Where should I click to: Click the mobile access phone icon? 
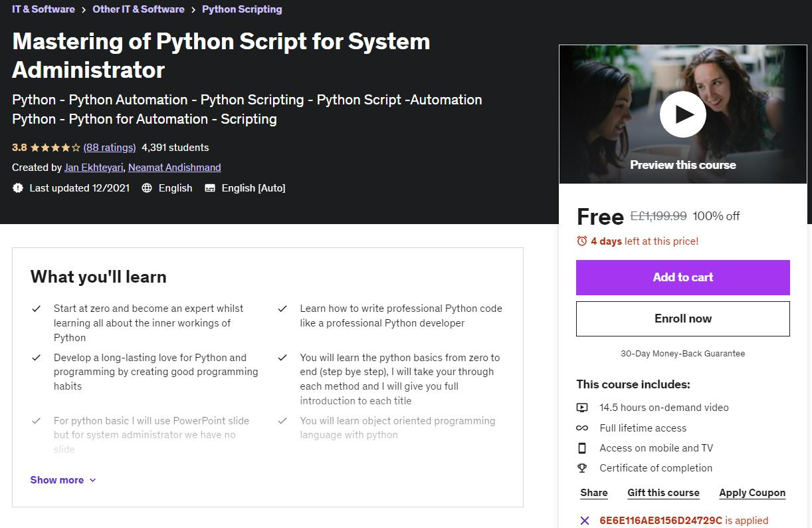[582, 448]
